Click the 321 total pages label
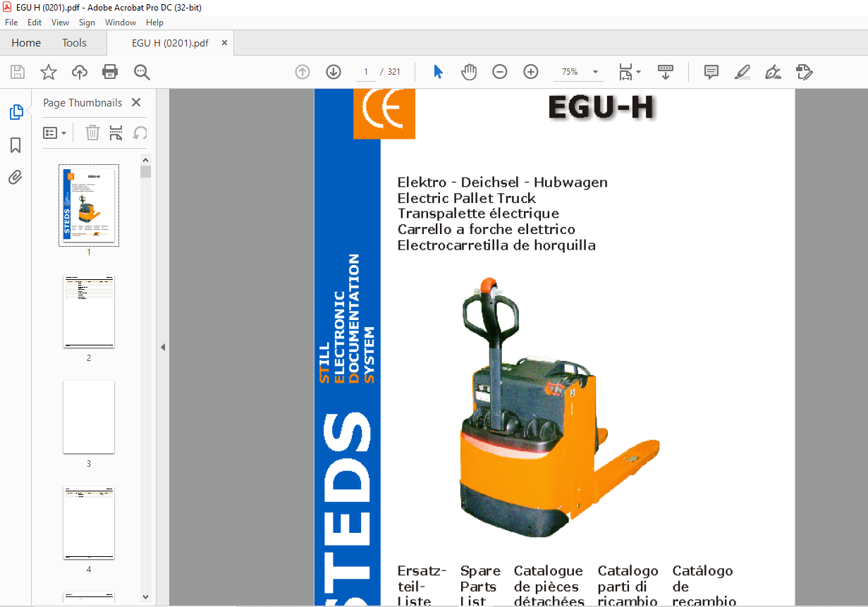The width and height of the screenshot is (868, 607). (x=394, y=72)
